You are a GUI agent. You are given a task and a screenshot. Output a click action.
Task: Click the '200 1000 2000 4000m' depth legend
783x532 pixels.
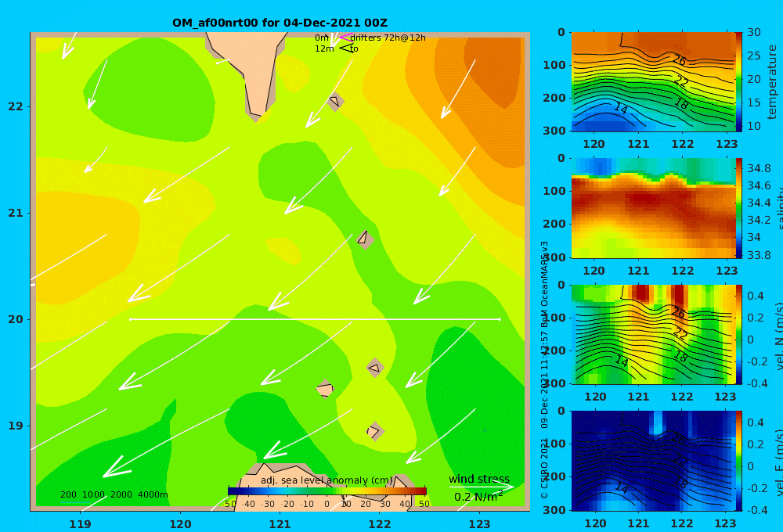coord(114,494)
